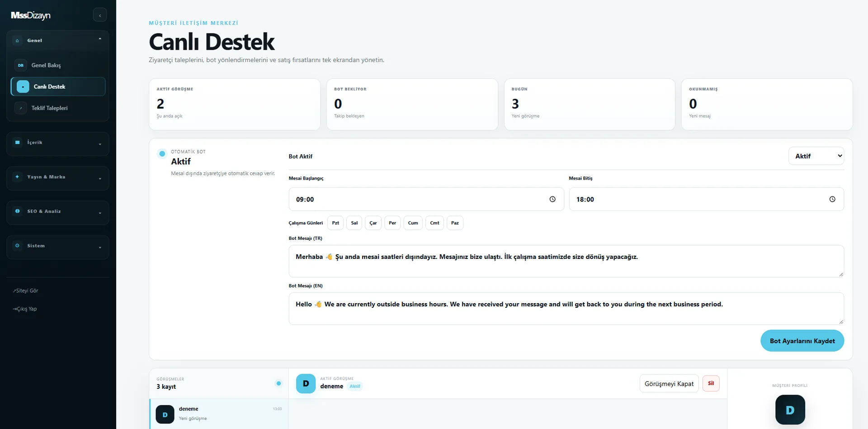Image resolution: width=868 pixels, height=429 pixels.
Task: Click Siteyi Gör link
Action: pos(26,291)
